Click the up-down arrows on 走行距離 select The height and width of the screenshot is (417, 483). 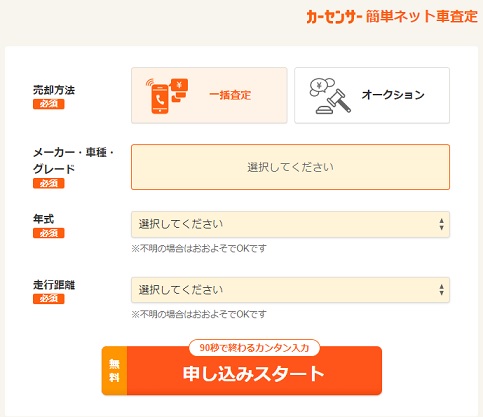[441, 290]
